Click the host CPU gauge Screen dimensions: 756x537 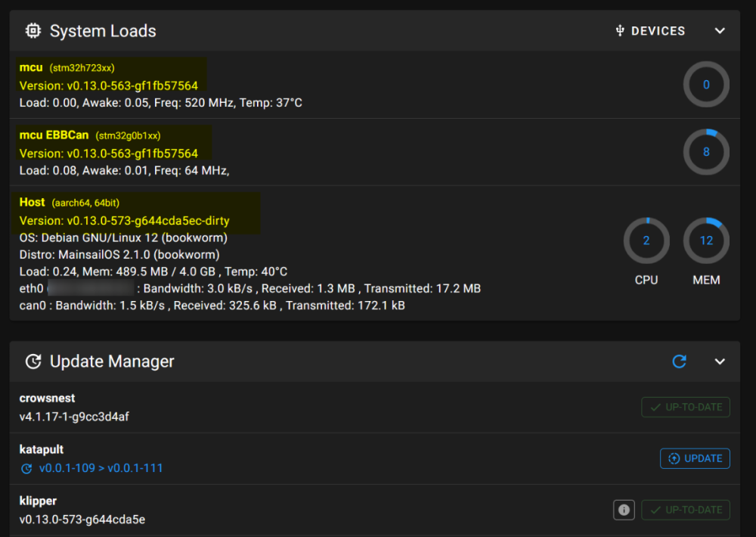(x=646, y=241)
